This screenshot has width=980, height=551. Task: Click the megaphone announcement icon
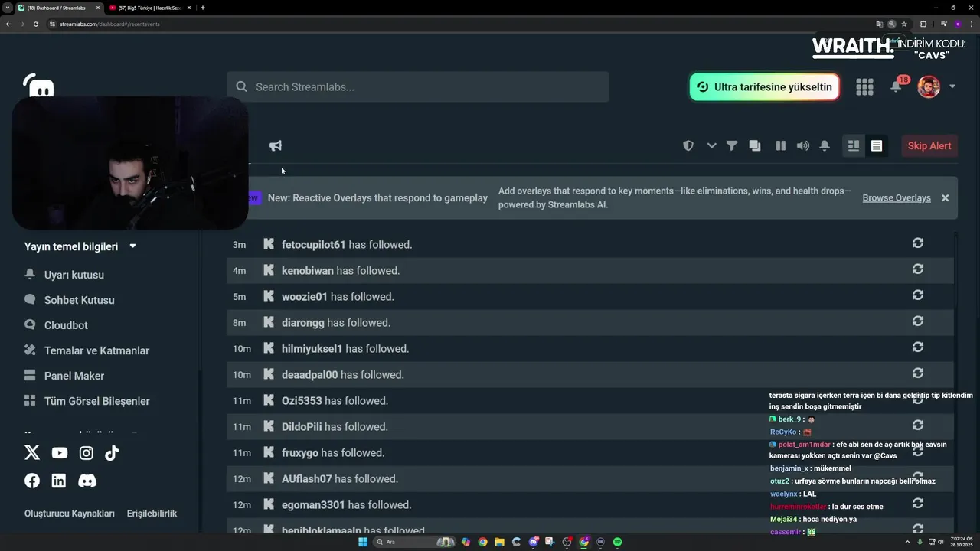coord(276,145)
